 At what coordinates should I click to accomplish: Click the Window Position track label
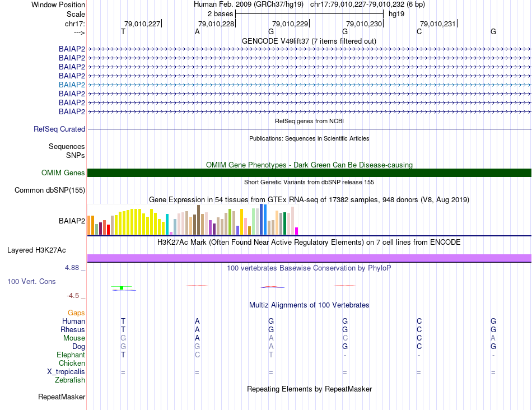click(x=58, y=4)
